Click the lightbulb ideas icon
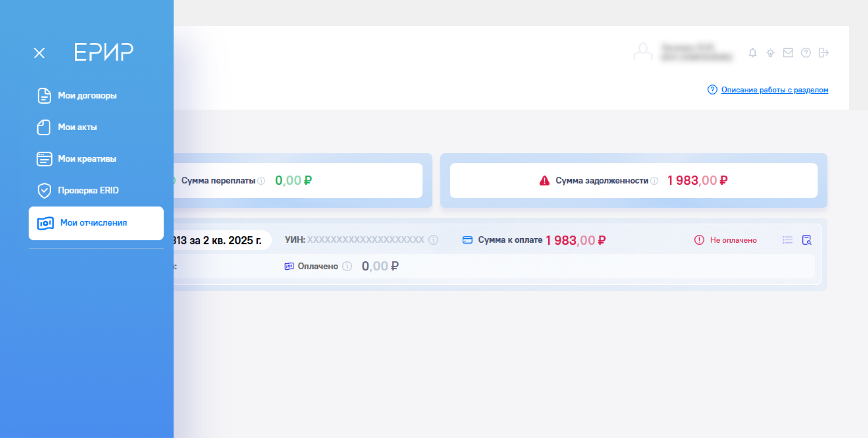 [x=770, y=53]
